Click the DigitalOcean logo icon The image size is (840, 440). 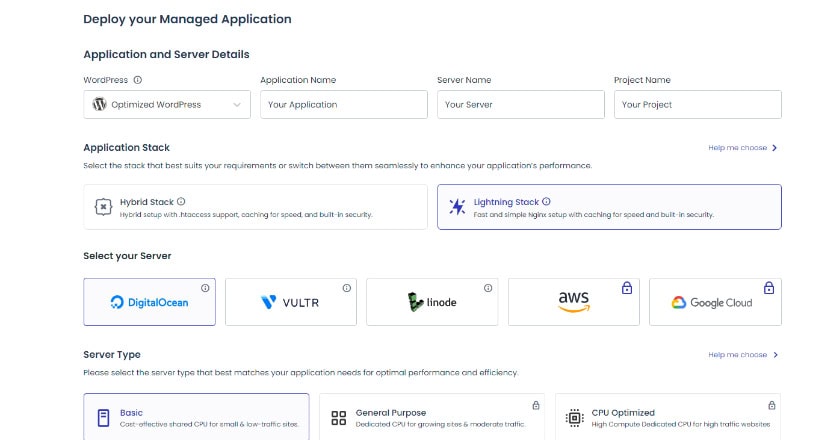click(x=117, y=302)
